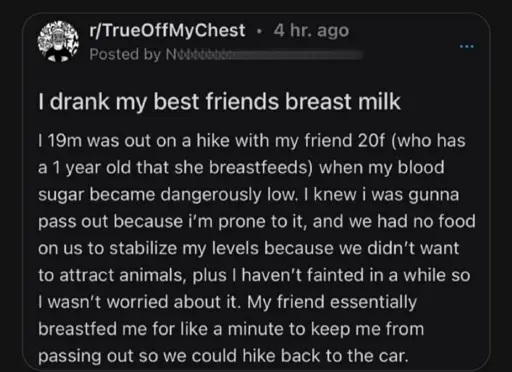Screen dimensions: 512x372
Task: Click the body line starting 'pass out because'
Action: point(257,221)
